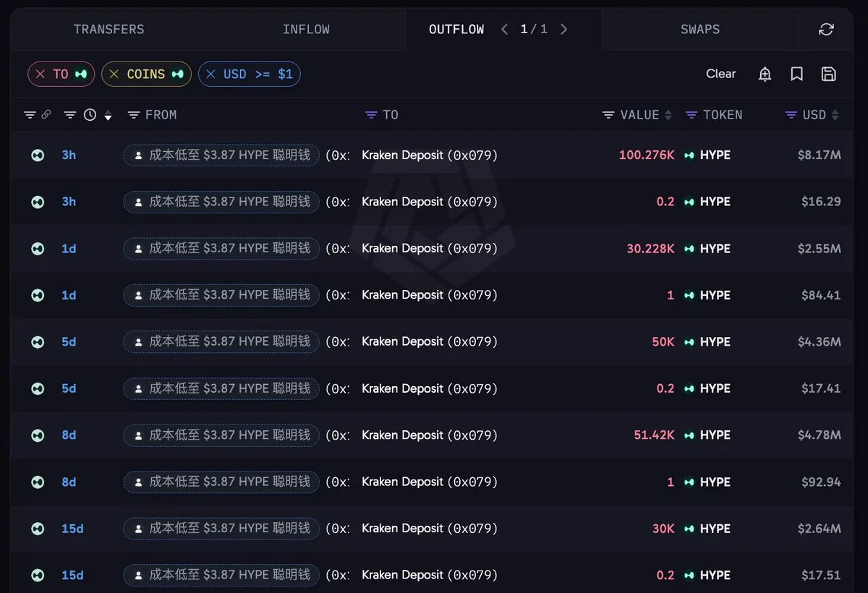Switch to the INFLOW tab

click(x=306, y=29)
